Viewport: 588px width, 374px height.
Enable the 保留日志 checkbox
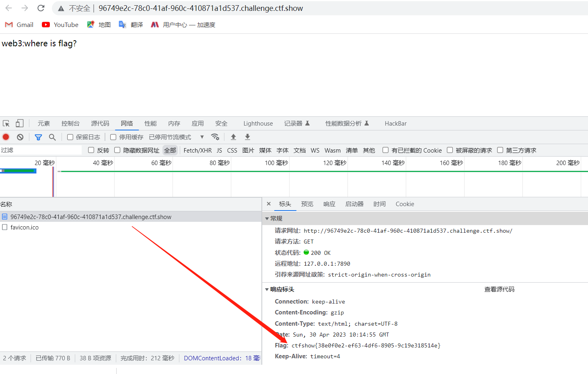pyautogui.click(x=70, y=137)
